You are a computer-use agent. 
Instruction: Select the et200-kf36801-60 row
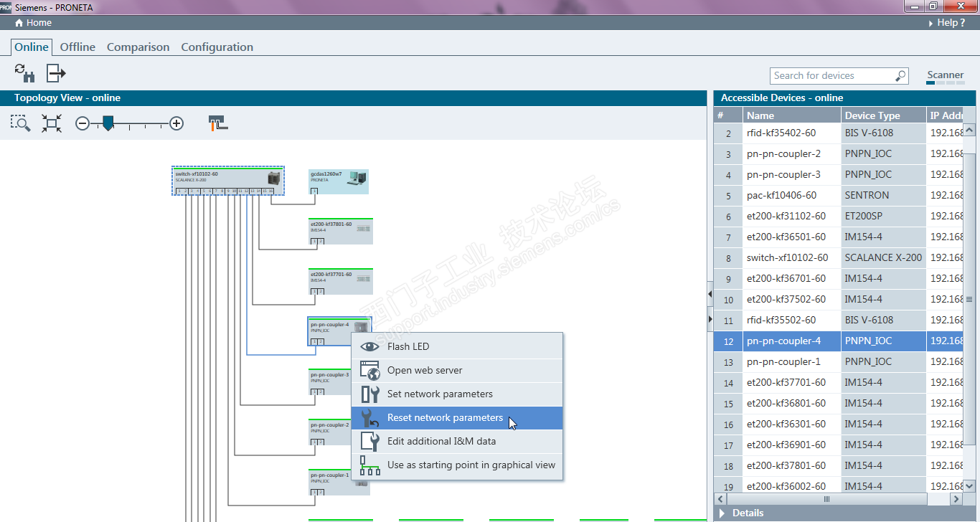[838, 404]
